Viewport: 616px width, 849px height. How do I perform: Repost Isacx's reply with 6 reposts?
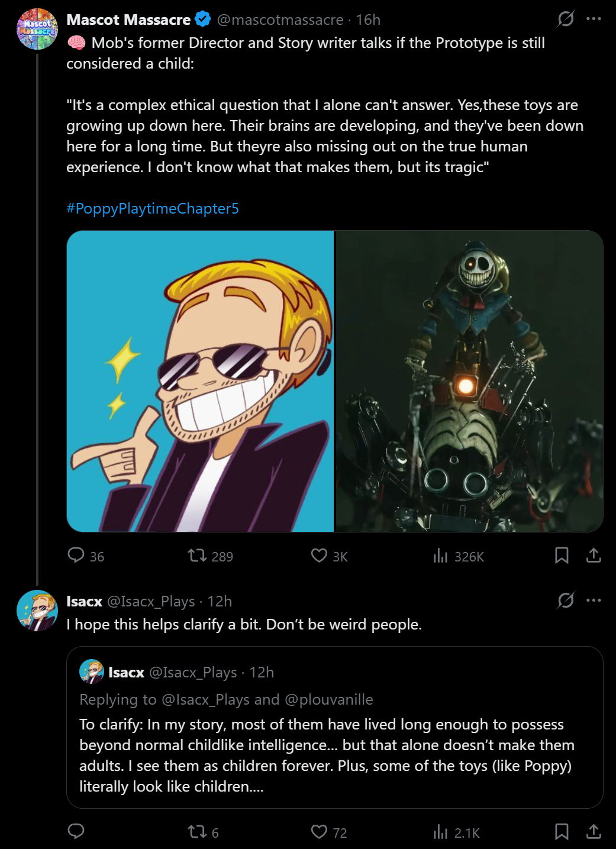pos(197,832)
